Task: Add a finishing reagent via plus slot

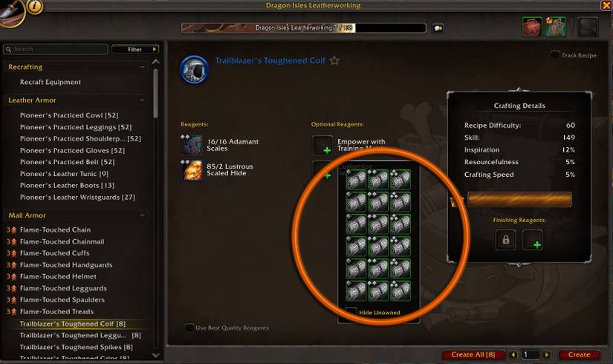Action: tap(533, 240)
